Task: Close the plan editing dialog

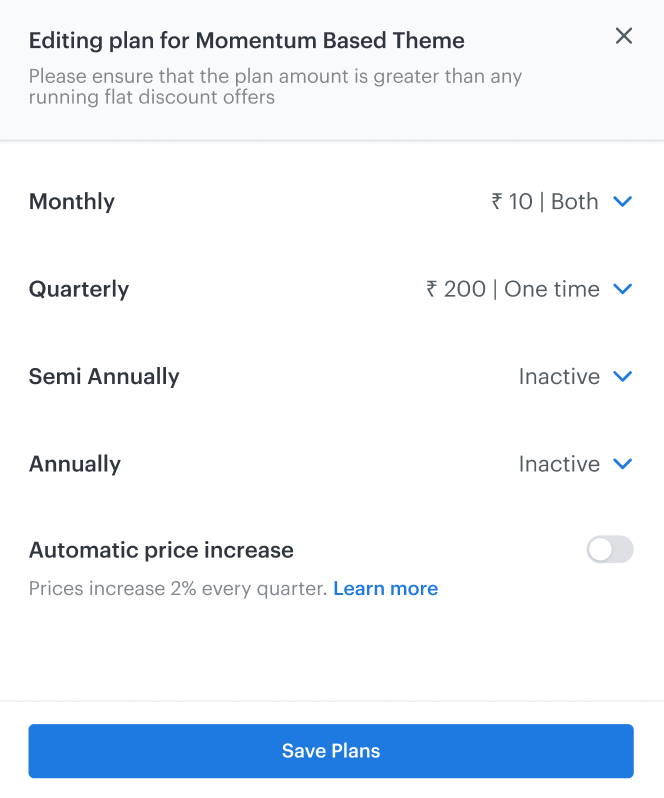Action: click(x=624, y=36)
